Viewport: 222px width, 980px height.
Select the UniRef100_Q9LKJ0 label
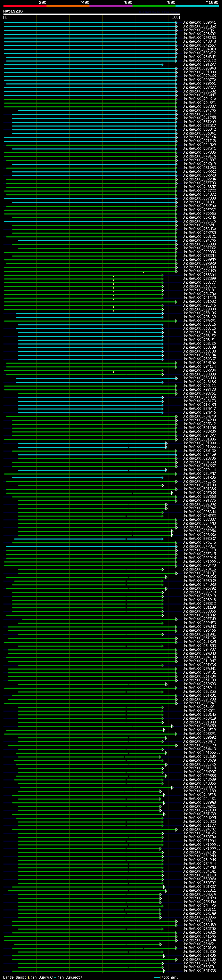pos(199,99)
